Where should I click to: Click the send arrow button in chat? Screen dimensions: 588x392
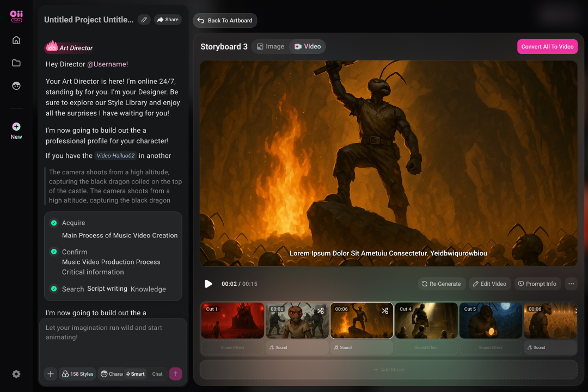(x=175, y=374)
